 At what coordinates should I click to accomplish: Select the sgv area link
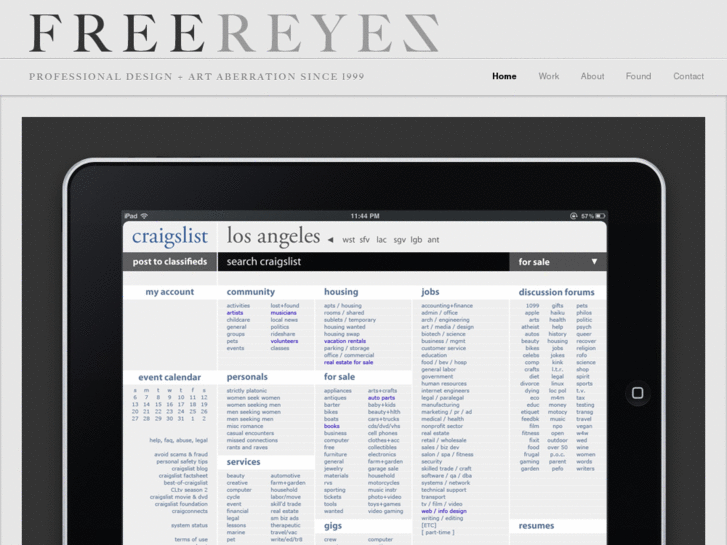pos(399,240)
